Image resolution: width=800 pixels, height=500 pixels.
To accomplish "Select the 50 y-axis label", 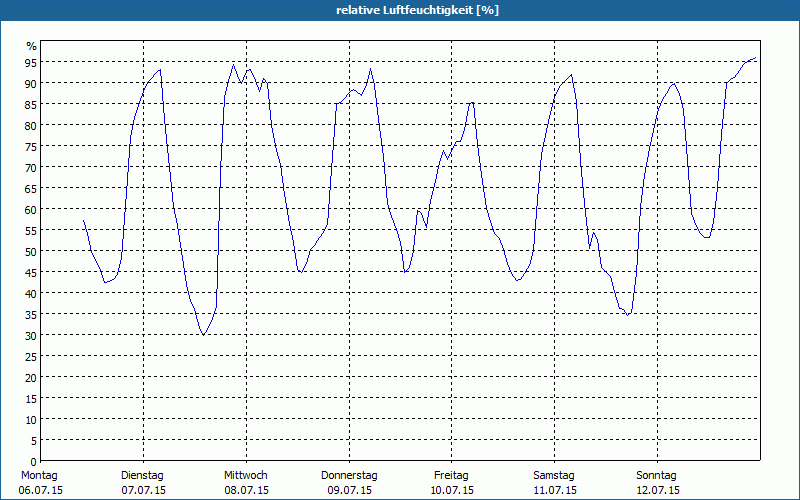I will pyautogui.click(x=31, y=252).
